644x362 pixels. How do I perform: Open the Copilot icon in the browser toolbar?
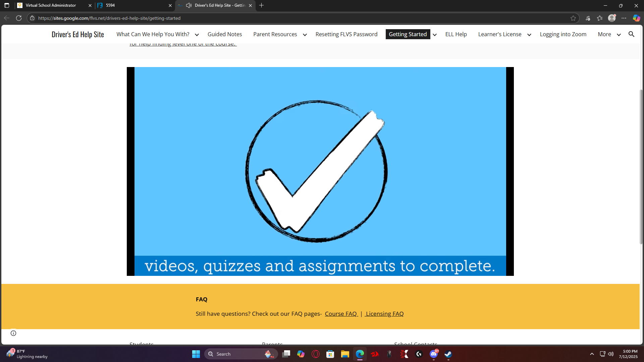coord(636,18)
